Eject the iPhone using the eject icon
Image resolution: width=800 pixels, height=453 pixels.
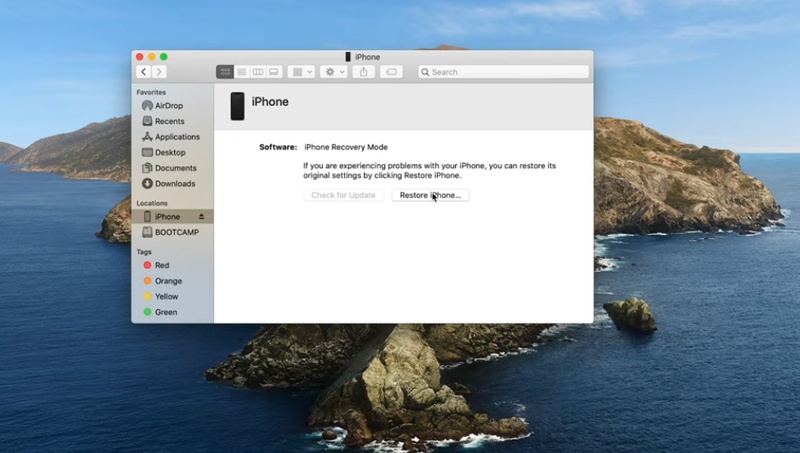(202, 216)
